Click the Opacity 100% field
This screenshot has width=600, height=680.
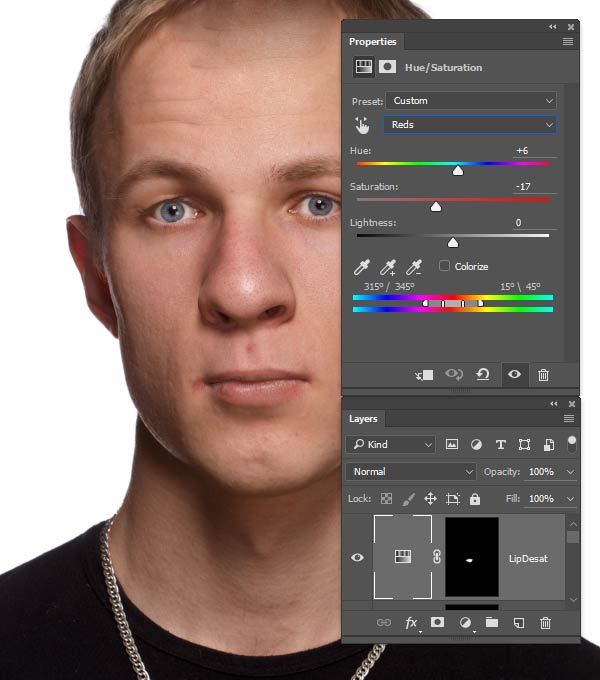click(x=543, y=471)
